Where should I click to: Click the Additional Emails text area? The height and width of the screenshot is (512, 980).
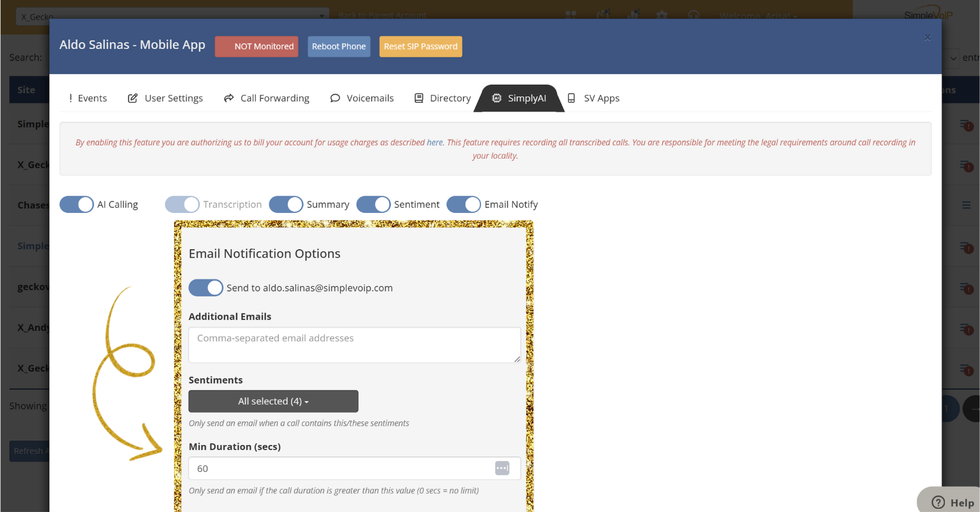(x=355, y=345)
